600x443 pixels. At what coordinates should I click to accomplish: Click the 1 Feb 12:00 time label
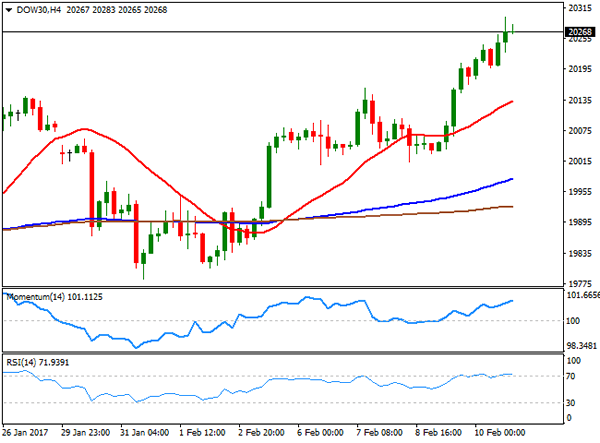[202, 433]
